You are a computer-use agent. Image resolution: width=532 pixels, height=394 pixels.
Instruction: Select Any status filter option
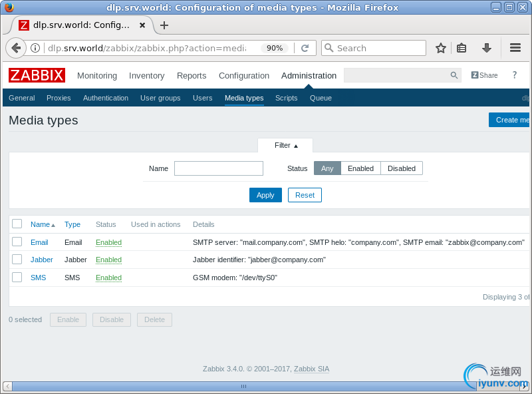pos(327,168)
